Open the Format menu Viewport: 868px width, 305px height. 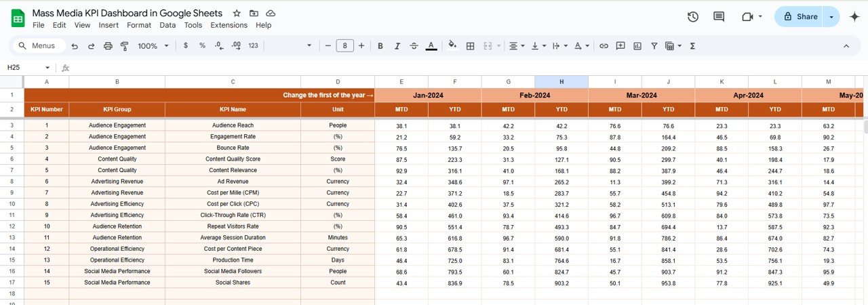[x=139, y=25]
